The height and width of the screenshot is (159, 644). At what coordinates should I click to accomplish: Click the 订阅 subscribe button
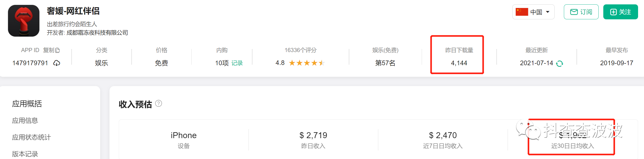(x=581, y=12)
